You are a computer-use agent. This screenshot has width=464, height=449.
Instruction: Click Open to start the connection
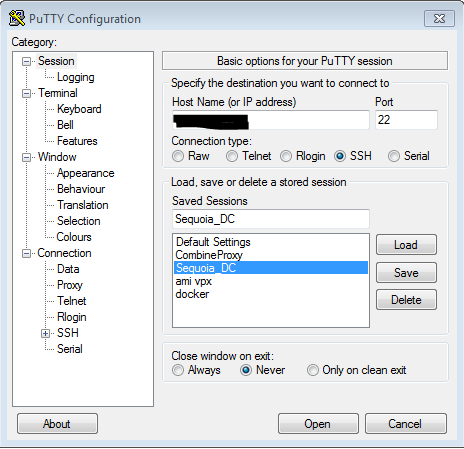click(x=318, y=424)
